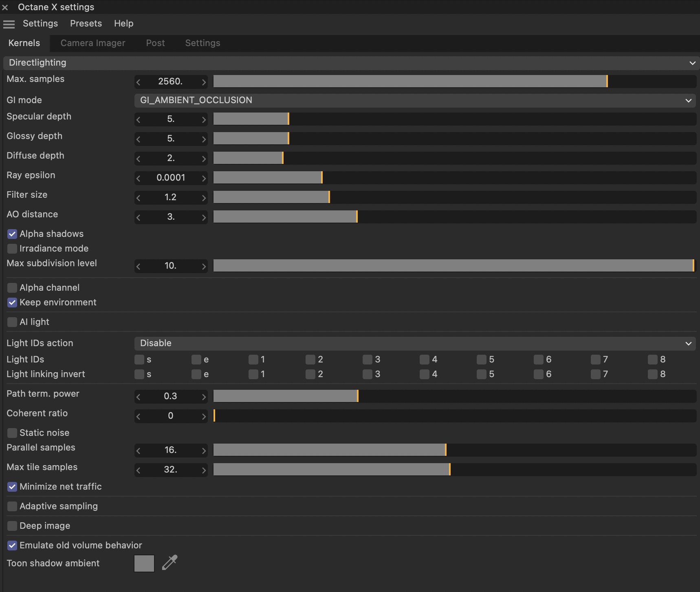Check Light linking invert 'e' checkbox
Screen dimensions: 700x592
[196, 374]
